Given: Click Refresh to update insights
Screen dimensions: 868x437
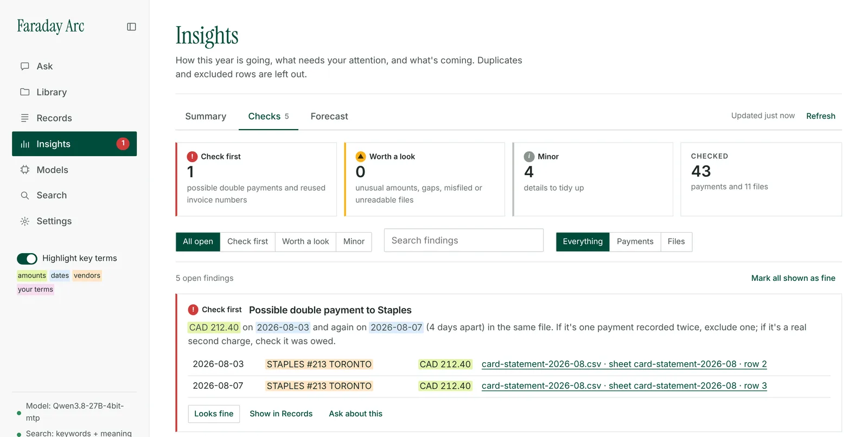Looking at the screenshot, I should (820, 116).
